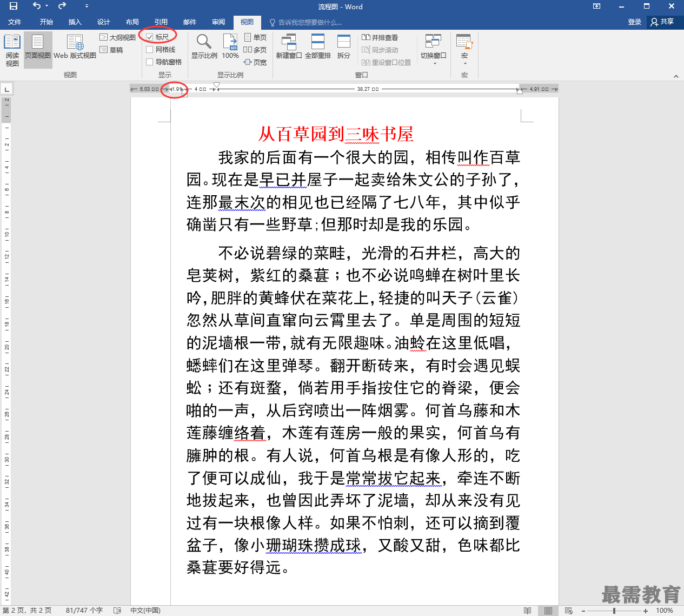This screenshot has width=684, height=616.
Task: Click the 告诉我您想要做什么 search box
Action: coord(306,22)
